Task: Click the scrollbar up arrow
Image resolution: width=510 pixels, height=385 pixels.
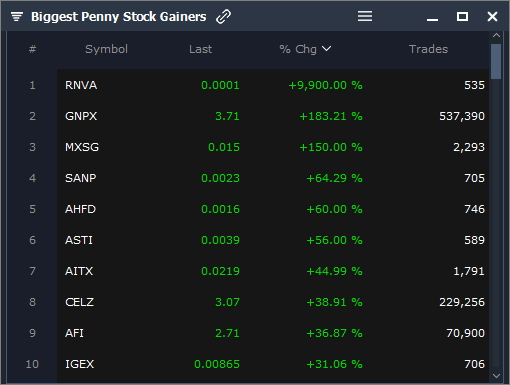Action: pos(496,35)
